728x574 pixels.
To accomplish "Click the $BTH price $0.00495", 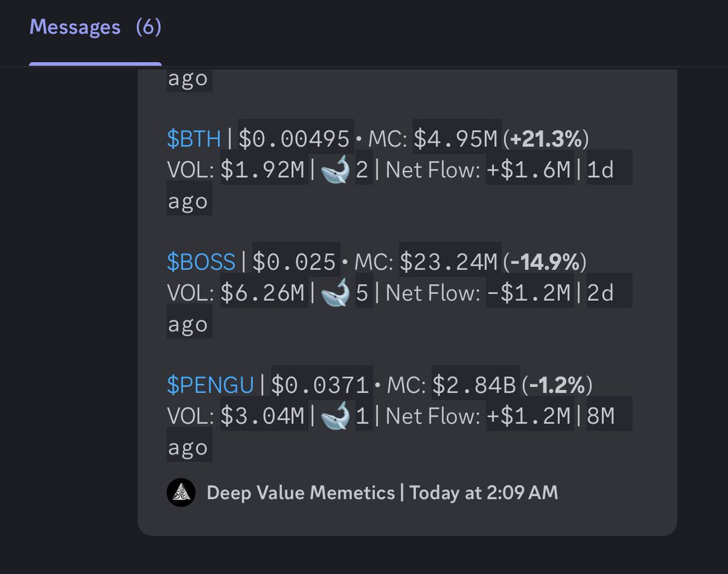I will pos(295,139).
